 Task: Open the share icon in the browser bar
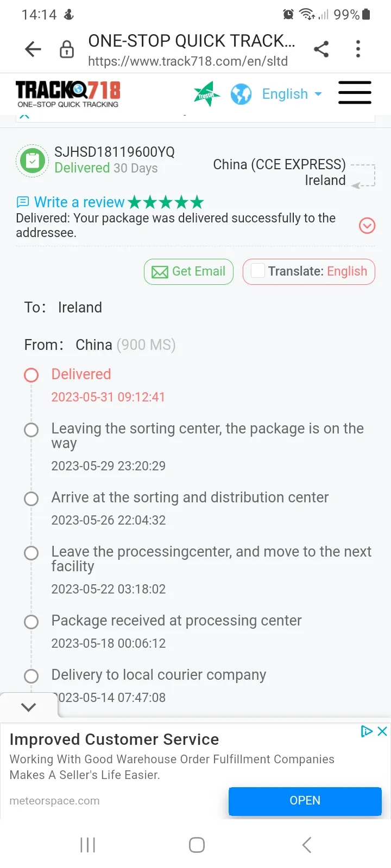[x=321, y=49]
